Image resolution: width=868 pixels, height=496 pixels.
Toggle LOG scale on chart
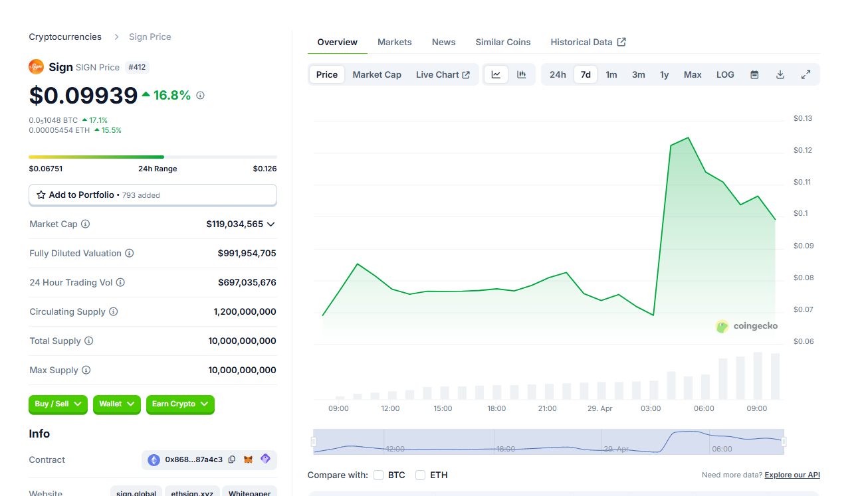(x=725, y=74)
